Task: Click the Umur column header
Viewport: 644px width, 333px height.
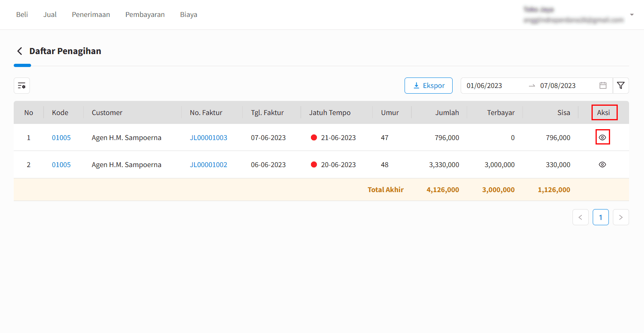Action: click(390, 113)
